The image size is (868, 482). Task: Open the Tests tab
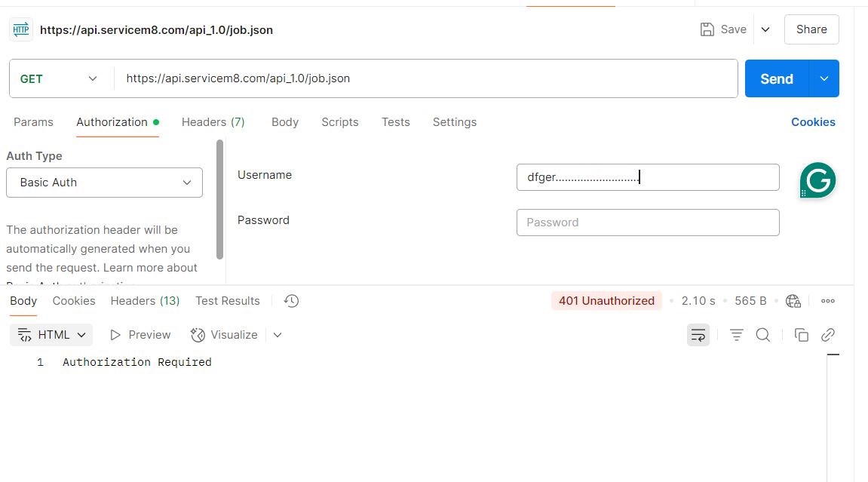coord(396,122)
